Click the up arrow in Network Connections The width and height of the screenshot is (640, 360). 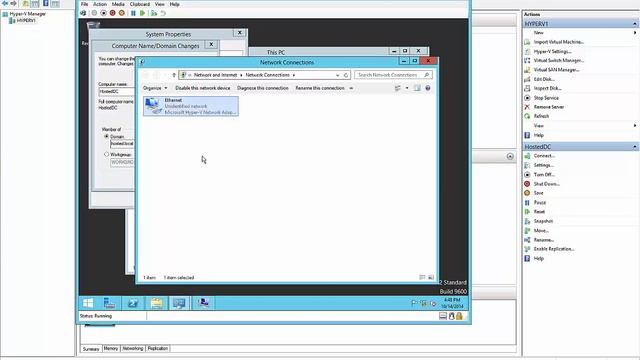click(x=174, y=75)
